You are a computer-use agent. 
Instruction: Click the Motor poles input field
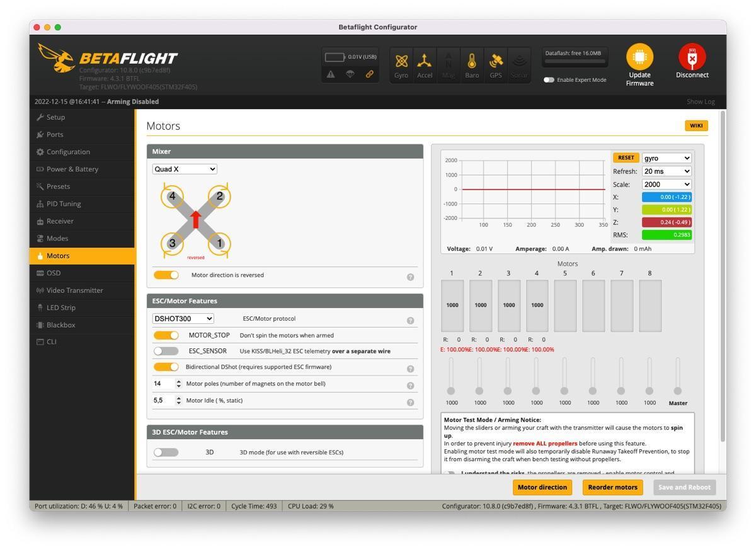(168, 384)
